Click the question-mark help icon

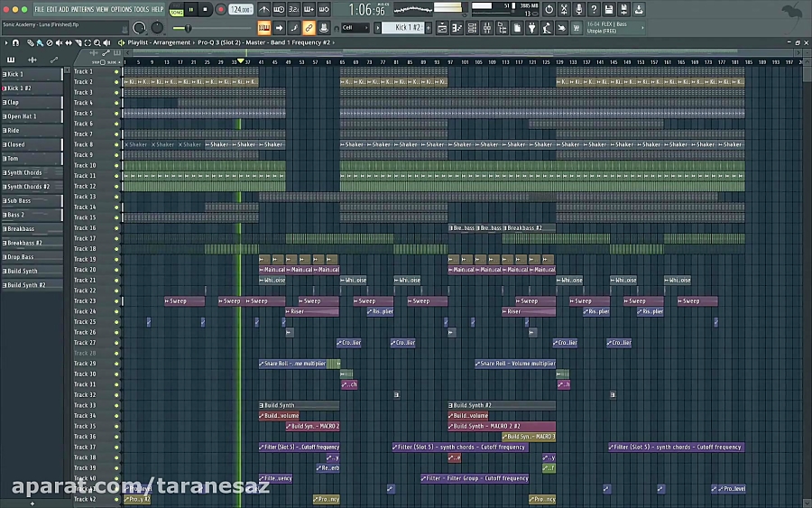[594, 9]
